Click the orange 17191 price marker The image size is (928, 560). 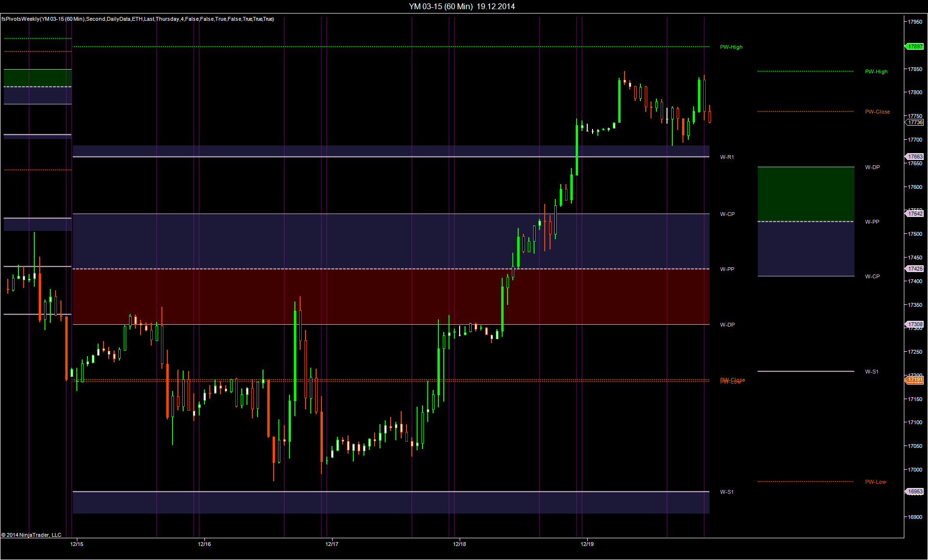915,380
